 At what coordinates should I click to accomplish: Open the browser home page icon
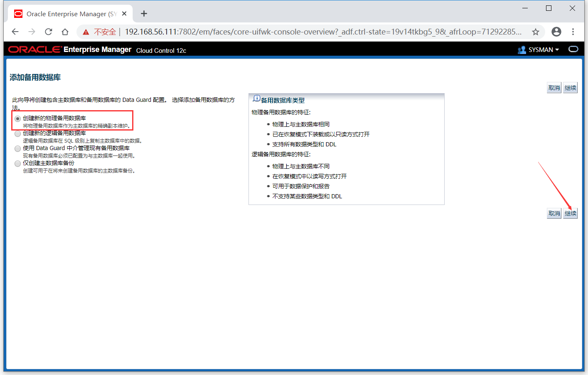click(x=65, y=32)
